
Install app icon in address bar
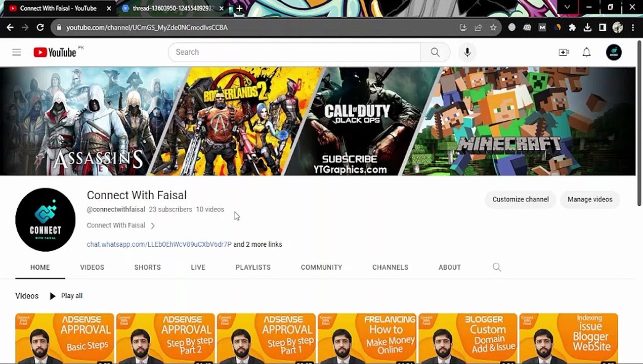click(x=463, y=27)
